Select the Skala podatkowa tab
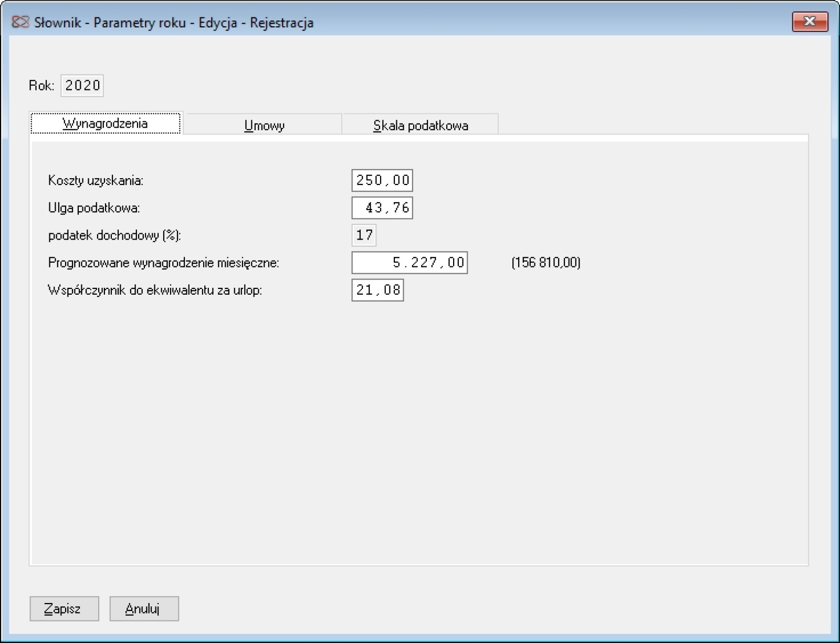 420,126
